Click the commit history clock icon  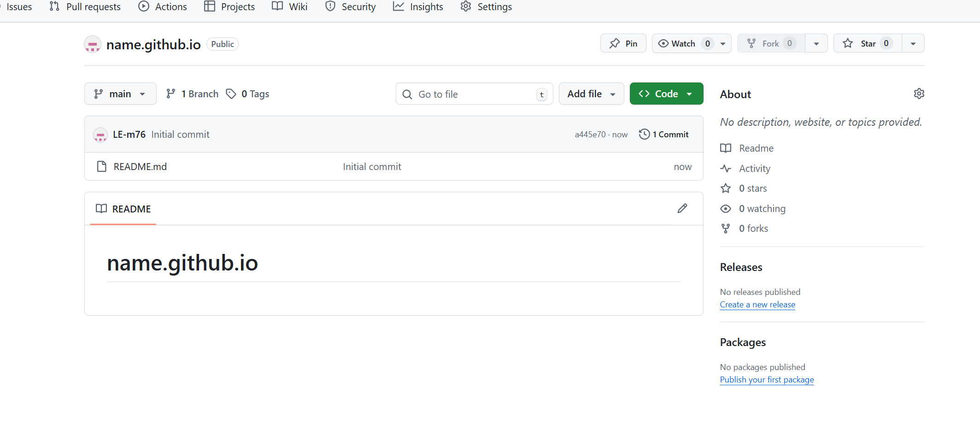point(644,134)
